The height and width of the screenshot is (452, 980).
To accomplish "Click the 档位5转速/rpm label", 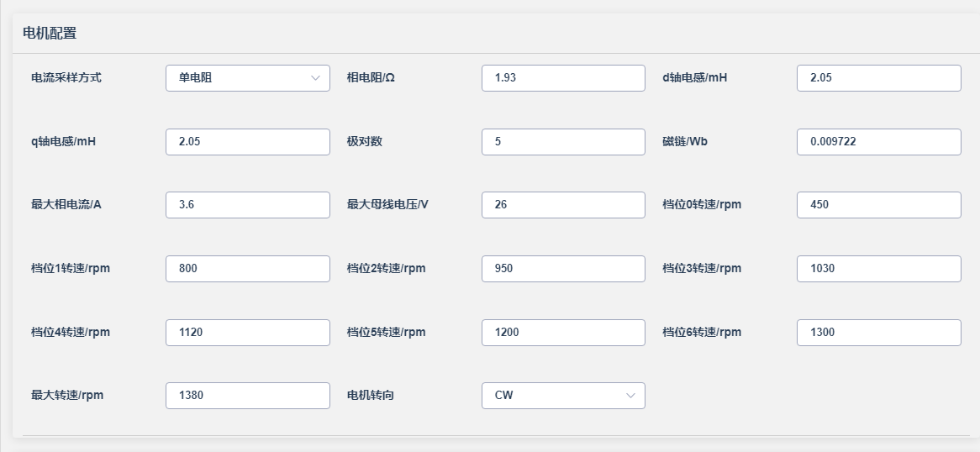I will click(387, 333).
